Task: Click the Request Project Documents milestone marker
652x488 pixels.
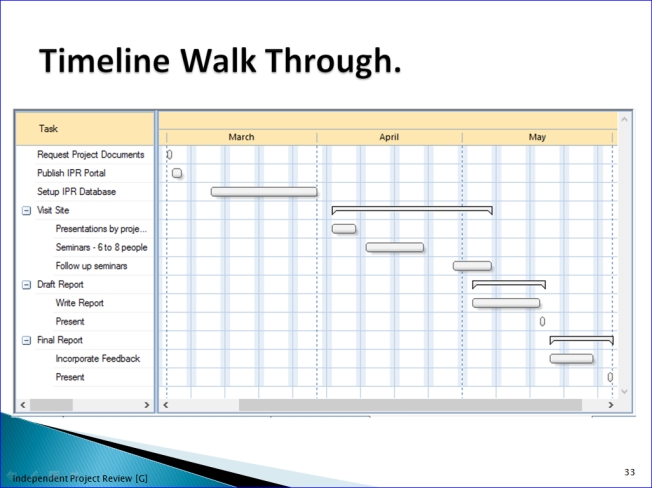Action: [169, 155]
